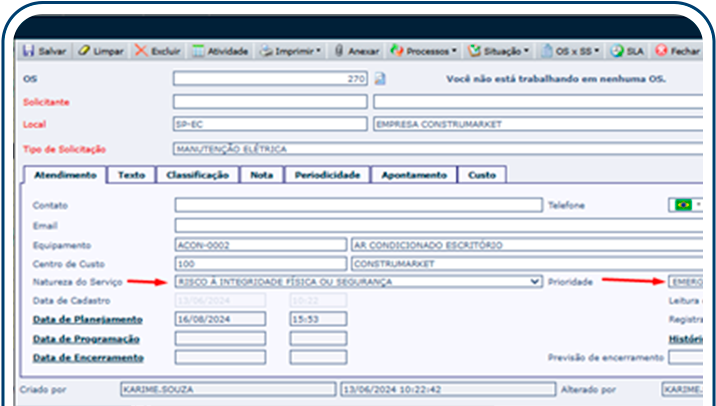Expand the Imprimir print dropdown
This screenshot has width=716, height=406.
(x=291, y=50)
